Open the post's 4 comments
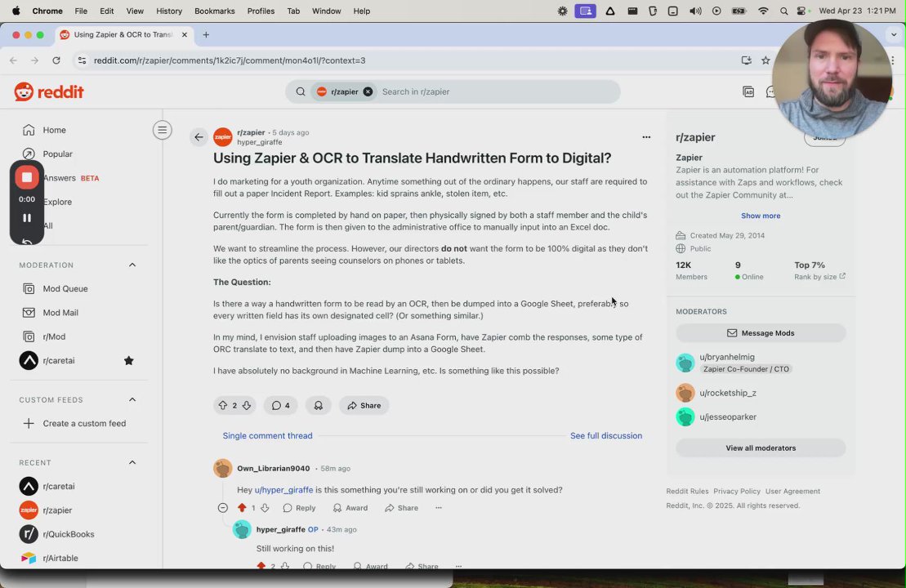906x588 pixels. click(281, 406)
